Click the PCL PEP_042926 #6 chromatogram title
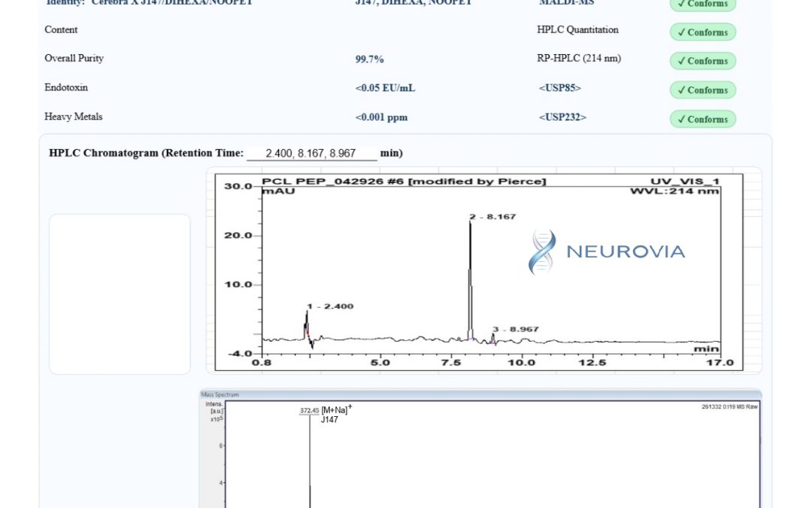The width and height of the screenshot is (812, 508). pyautogui.click(x=404, y=181)
